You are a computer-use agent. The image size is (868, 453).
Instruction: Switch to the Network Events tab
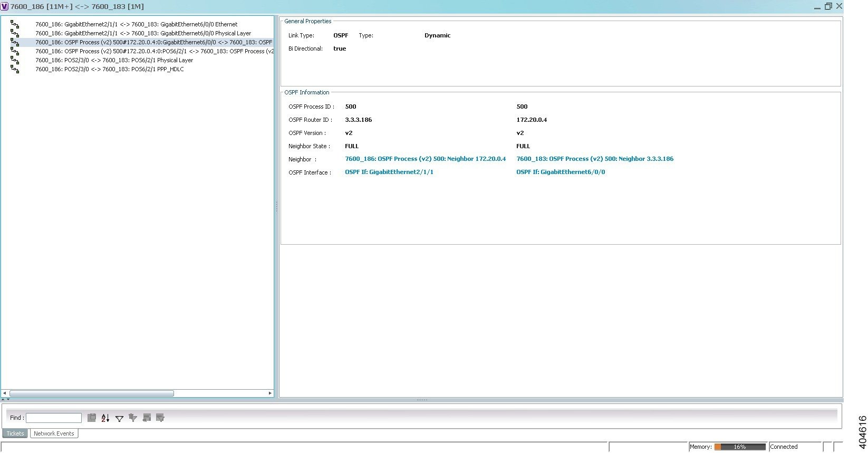click(x=54, y=433)
